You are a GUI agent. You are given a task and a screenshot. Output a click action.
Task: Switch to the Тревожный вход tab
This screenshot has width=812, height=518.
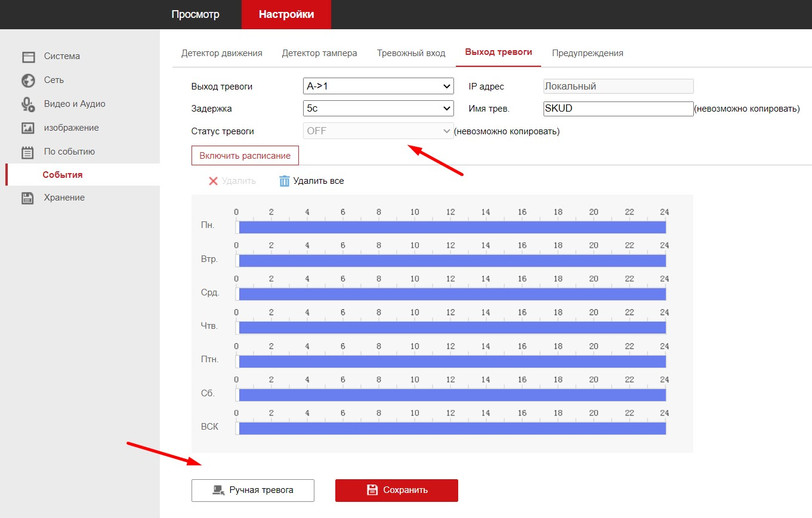click(x=411, y=53)
